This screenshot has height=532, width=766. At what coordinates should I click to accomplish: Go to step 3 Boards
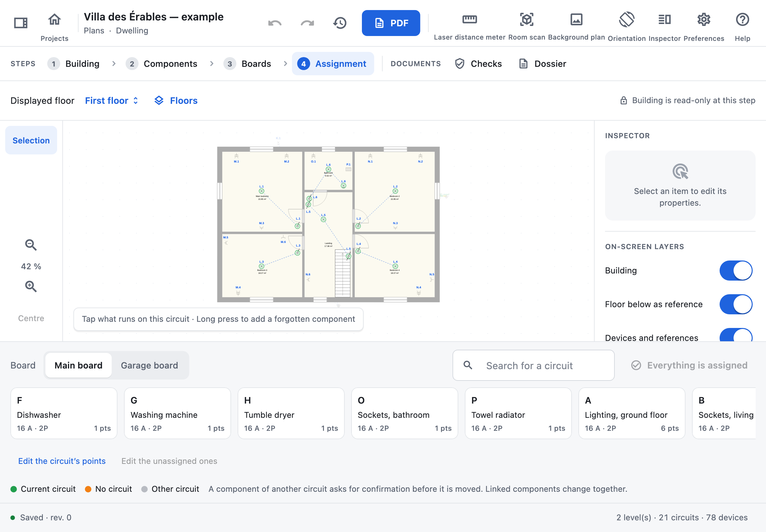pyautogui.click(x=247, y=64)
